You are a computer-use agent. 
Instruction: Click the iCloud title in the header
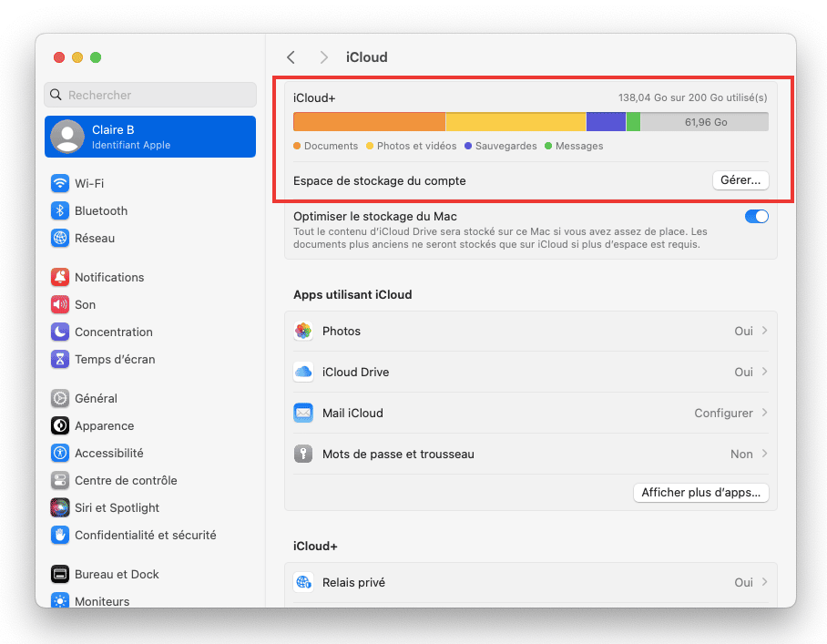pos(366,57)
